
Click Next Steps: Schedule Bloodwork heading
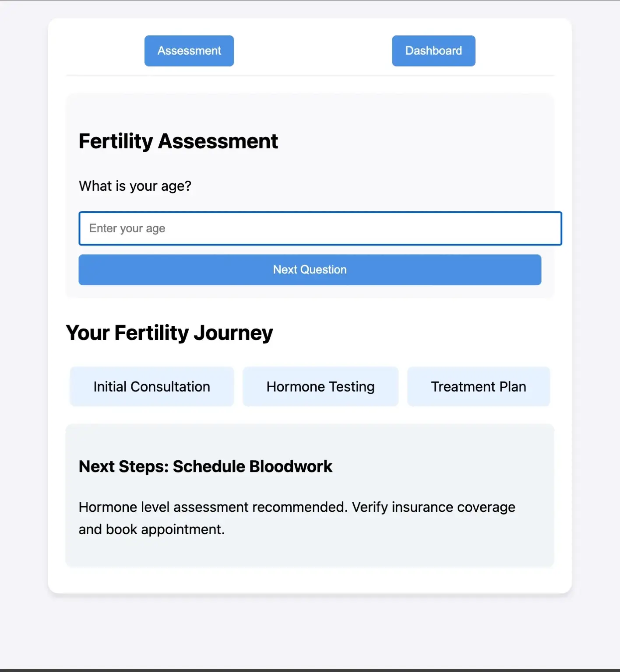coord(205,466)
